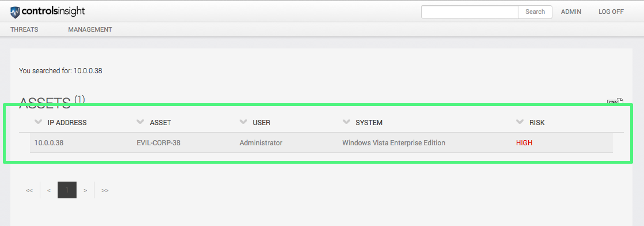Sort by System column chevron arrow
This screenshot has height=226, width=644.
[x=346, y=122]
